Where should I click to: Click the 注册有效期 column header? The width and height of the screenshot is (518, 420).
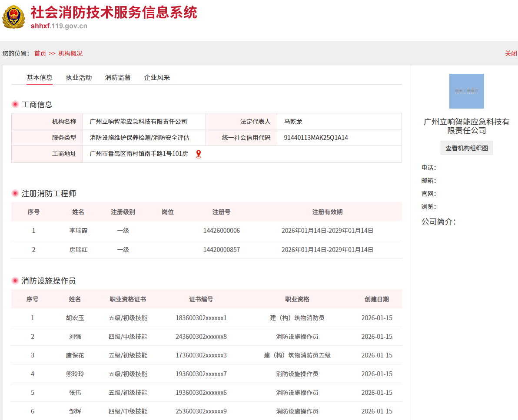pyautogui.click(x=327, y=212)
